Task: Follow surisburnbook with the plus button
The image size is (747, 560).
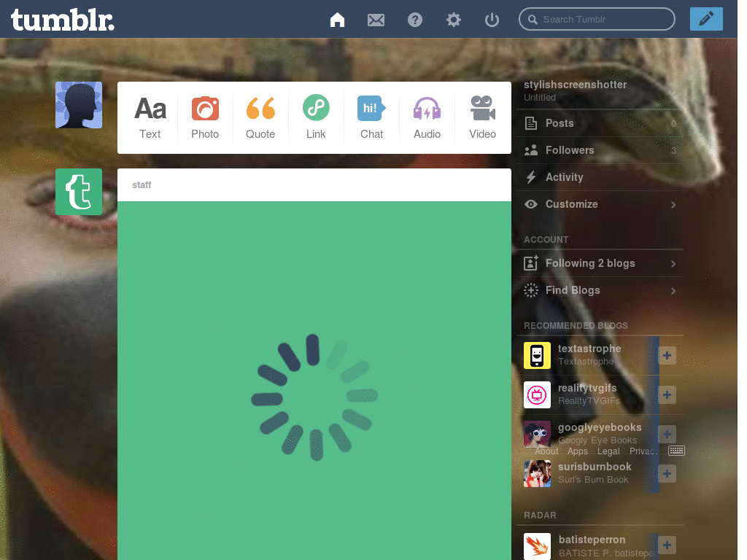Action: 667,474
